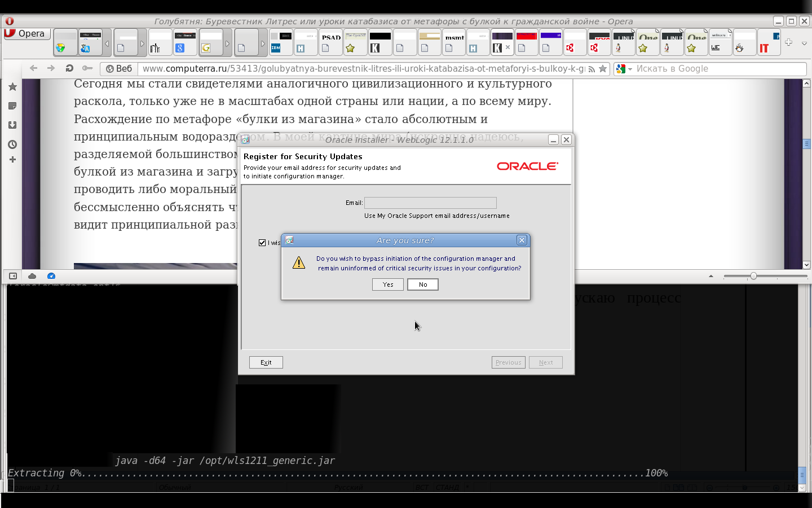
Task: Click the add panel plus in sidebar
Action: click(12, 160)
